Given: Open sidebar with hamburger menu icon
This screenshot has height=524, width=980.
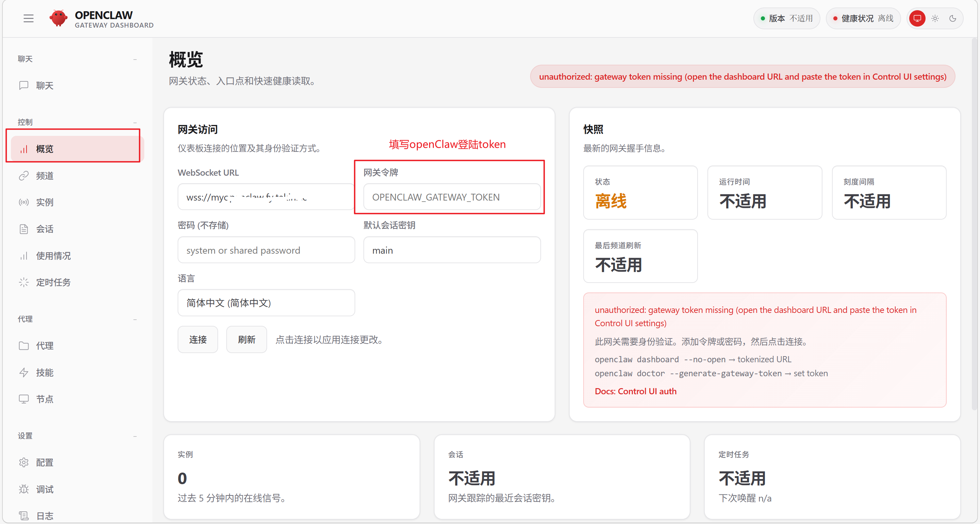Looking at the screenshot, I should tap(28, 18).
